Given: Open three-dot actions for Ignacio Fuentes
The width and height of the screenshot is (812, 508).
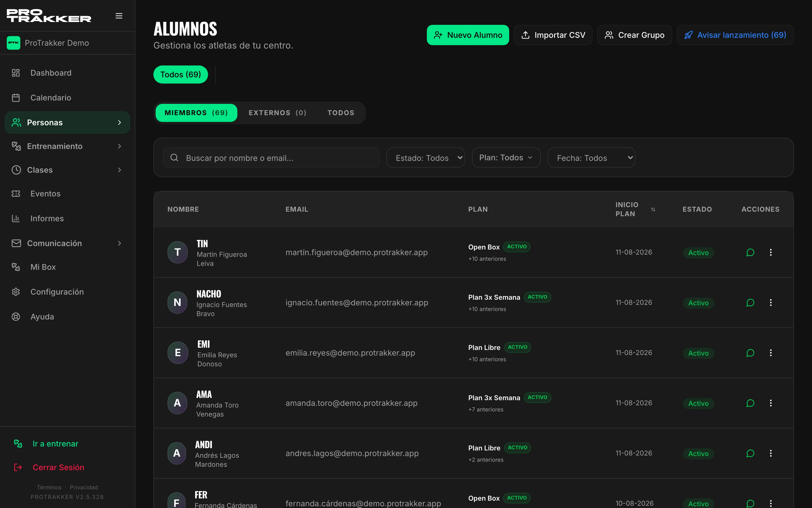Looking at the screenshot, I should (x=771, y=303).
